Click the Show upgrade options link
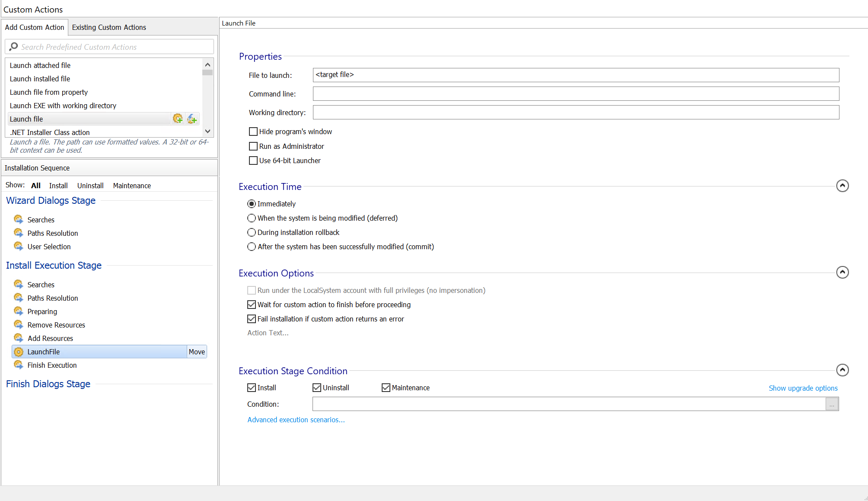 [x=803, y=388]
